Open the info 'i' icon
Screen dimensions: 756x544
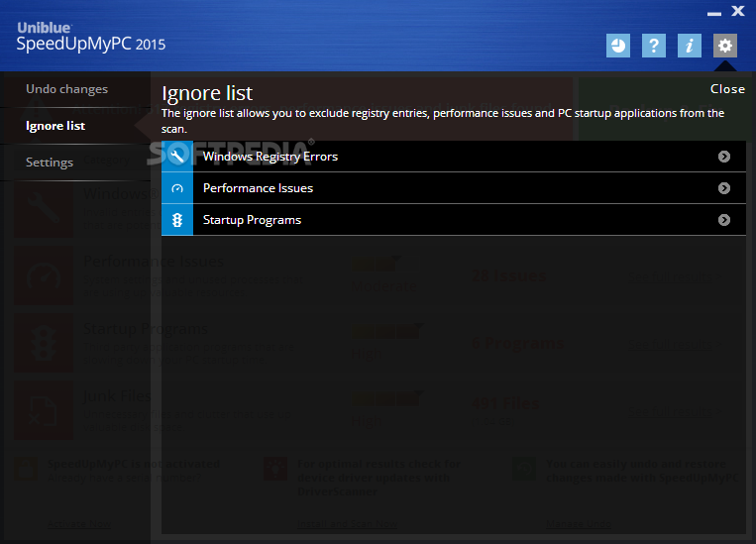(x=690, y=46)
